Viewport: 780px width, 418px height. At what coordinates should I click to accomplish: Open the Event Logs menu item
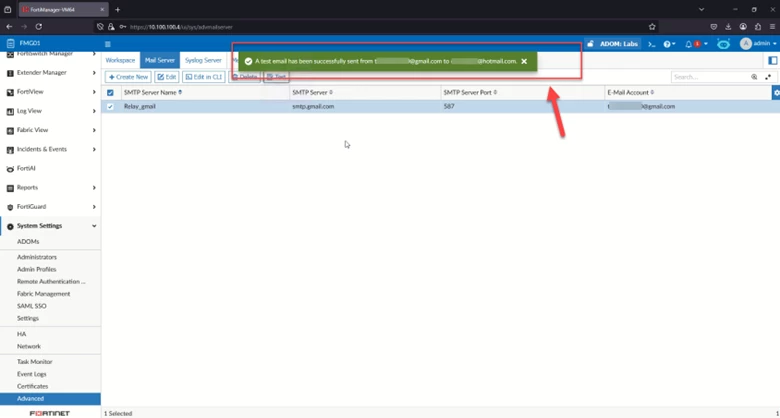coord(31,374)
